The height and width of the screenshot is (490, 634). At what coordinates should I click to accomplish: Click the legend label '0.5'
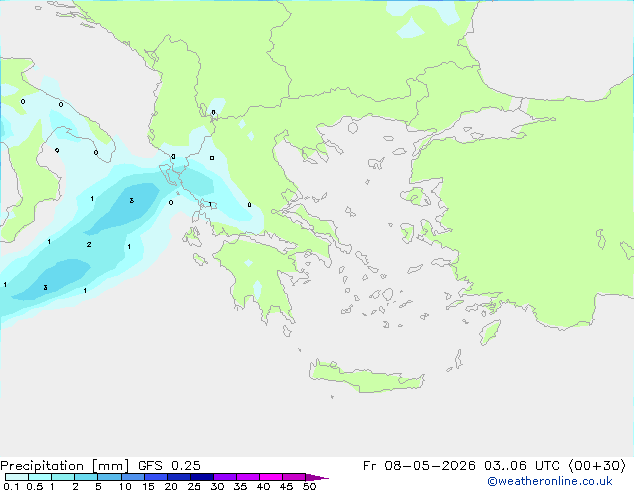tap(35, 486)
